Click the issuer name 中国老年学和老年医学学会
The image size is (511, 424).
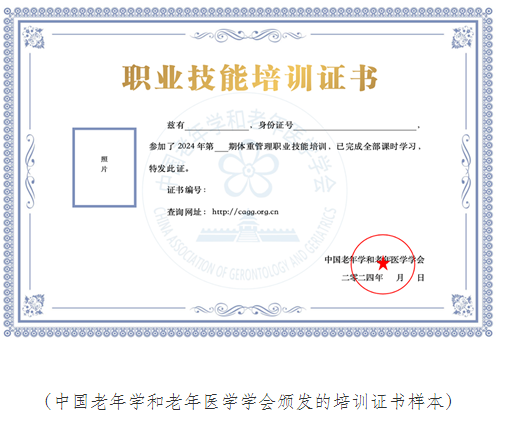coord(374,259)
